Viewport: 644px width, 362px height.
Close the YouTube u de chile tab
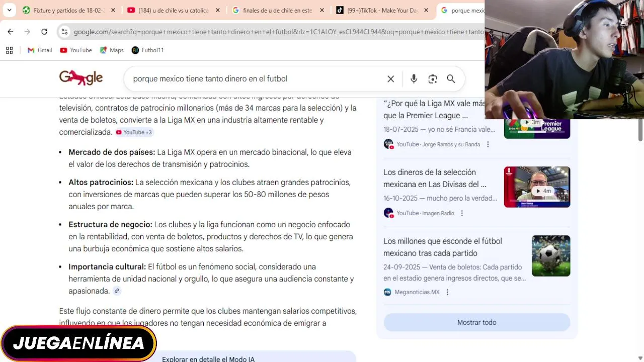[x=217, y=10]
